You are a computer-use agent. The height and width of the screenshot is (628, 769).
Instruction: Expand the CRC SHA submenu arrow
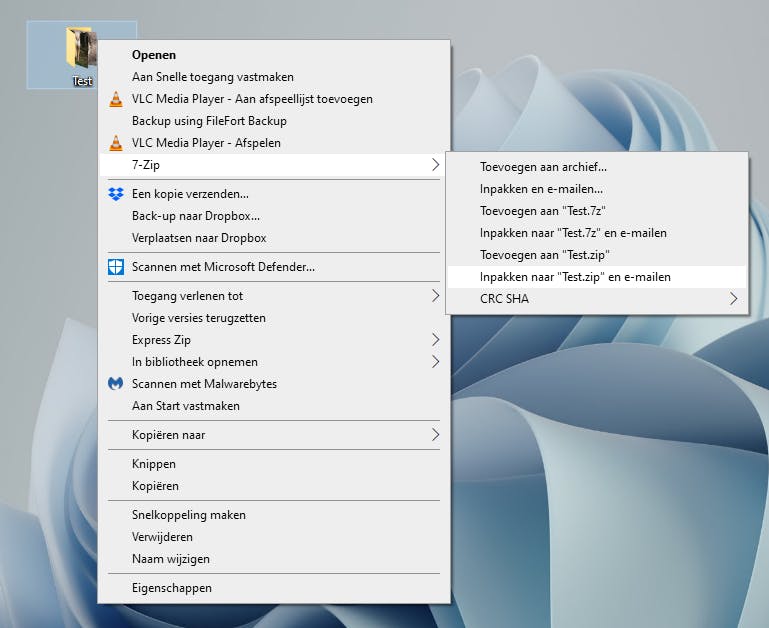pos(733,299)
